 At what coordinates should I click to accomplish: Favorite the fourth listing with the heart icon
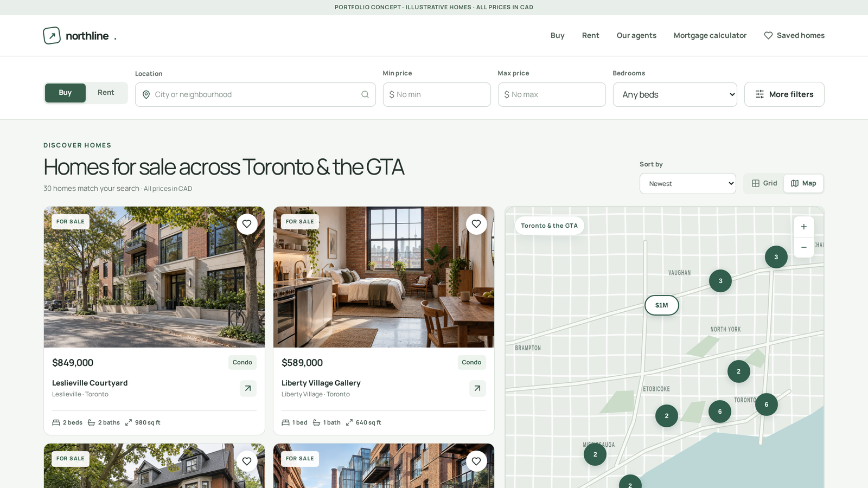[x=476, y=461]
